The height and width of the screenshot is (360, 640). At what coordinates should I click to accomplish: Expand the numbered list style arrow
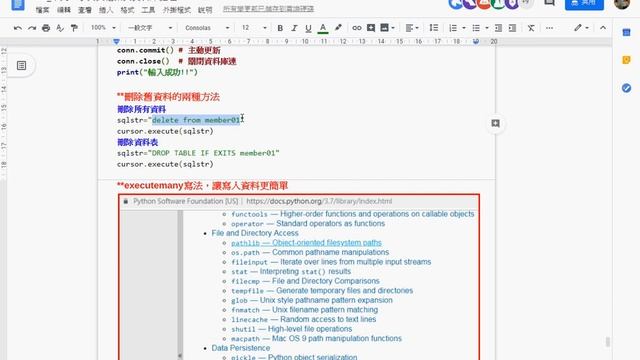click(464, 28)
